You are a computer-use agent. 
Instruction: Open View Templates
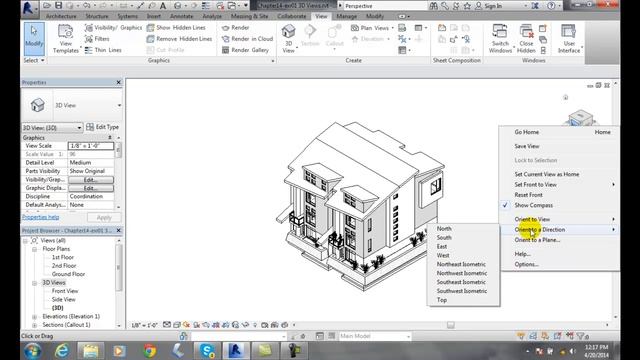pos(66,39)
